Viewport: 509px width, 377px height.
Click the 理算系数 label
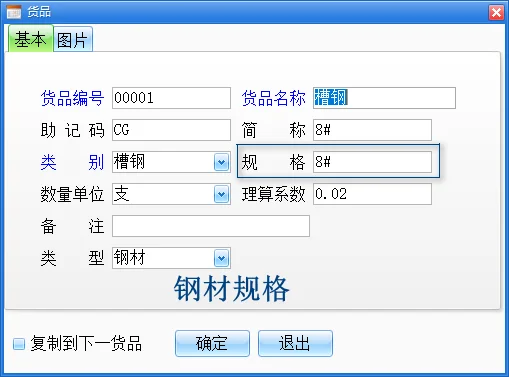point(273,194)
